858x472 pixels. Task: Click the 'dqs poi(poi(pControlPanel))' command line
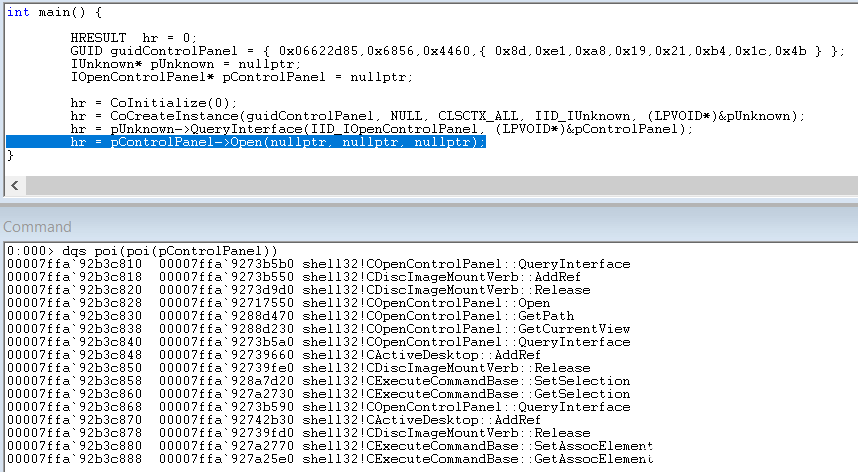click(141, 250)
